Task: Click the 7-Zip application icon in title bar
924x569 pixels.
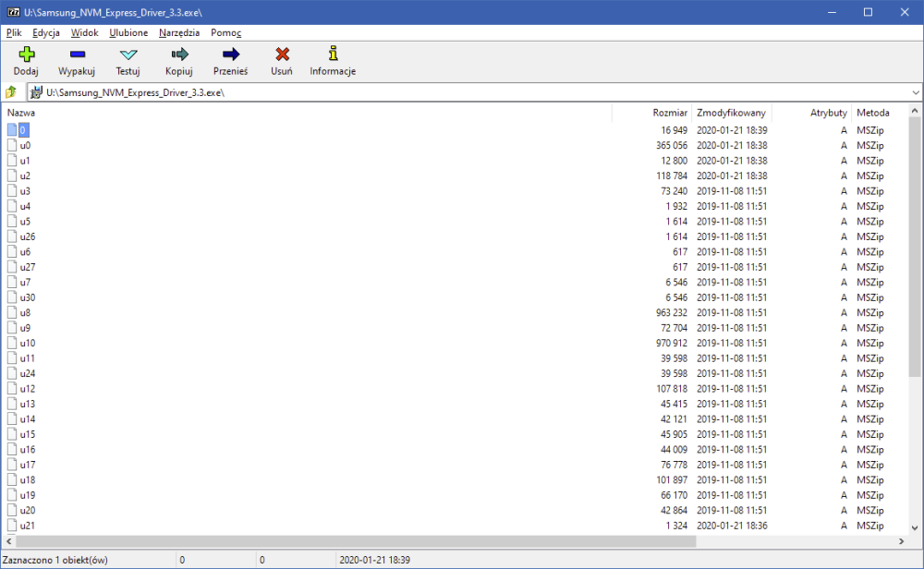Action: [13, 12]
